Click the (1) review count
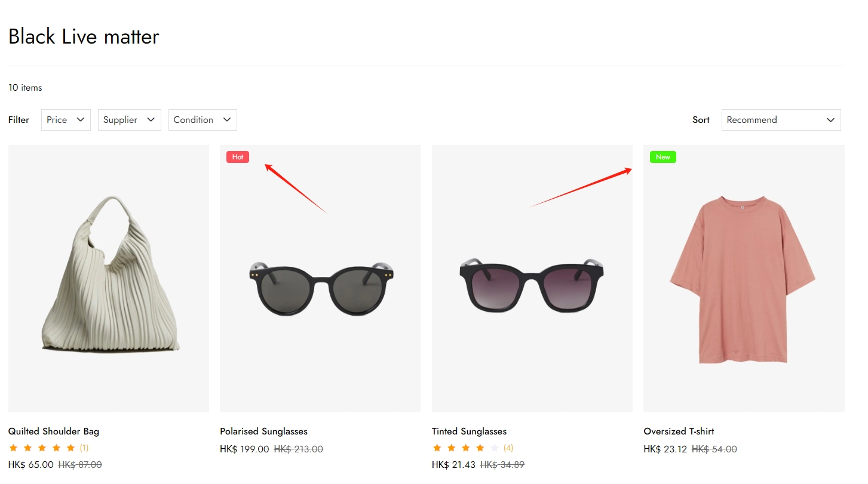868x484 pixels. (x=84, y=448)
